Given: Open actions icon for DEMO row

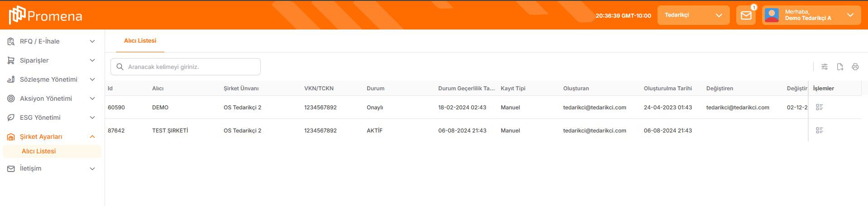Looking at the screenshot, I should tap(819, 107).
